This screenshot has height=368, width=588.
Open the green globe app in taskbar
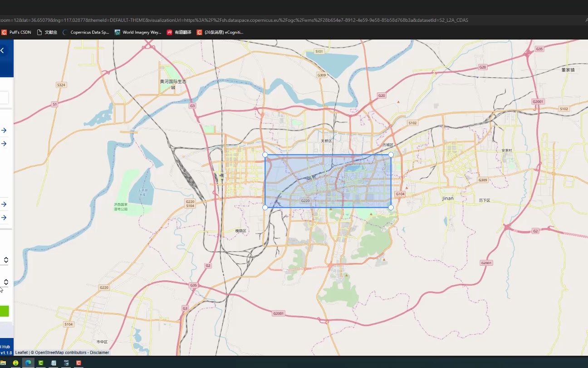[x=15, y=363]
